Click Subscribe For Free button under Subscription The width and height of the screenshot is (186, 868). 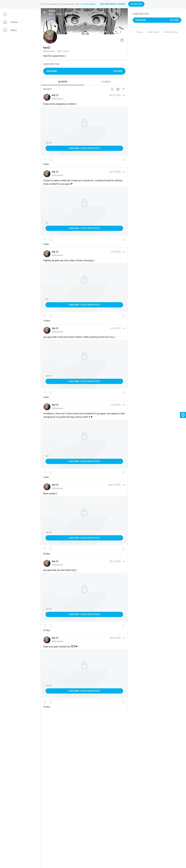pyautogui.click(x=84, y=71)
